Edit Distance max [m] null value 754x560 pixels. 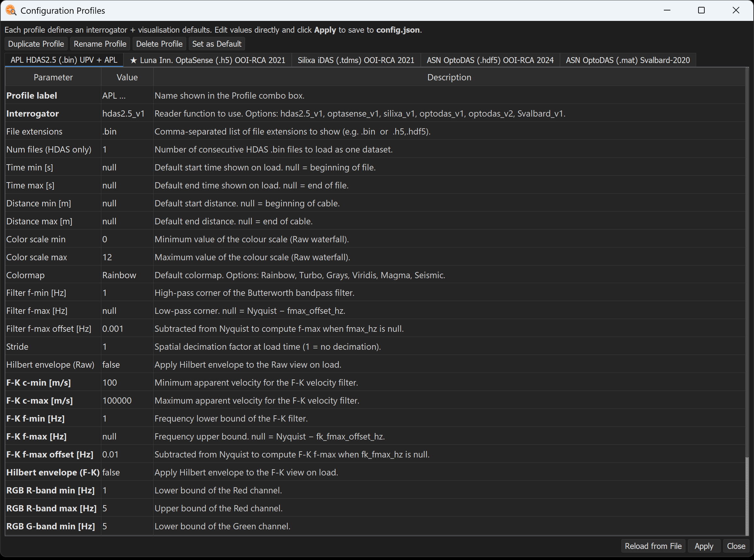[127, 221]
